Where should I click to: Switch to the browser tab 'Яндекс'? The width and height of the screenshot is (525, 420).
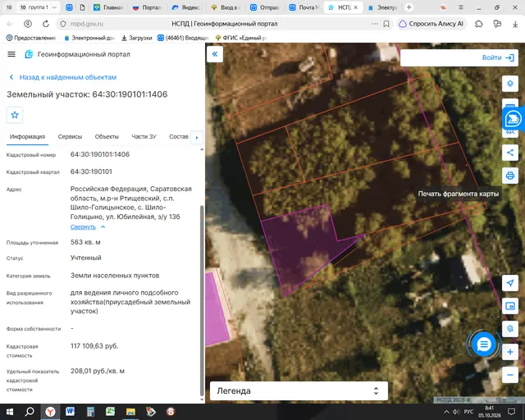coord(189,7)
